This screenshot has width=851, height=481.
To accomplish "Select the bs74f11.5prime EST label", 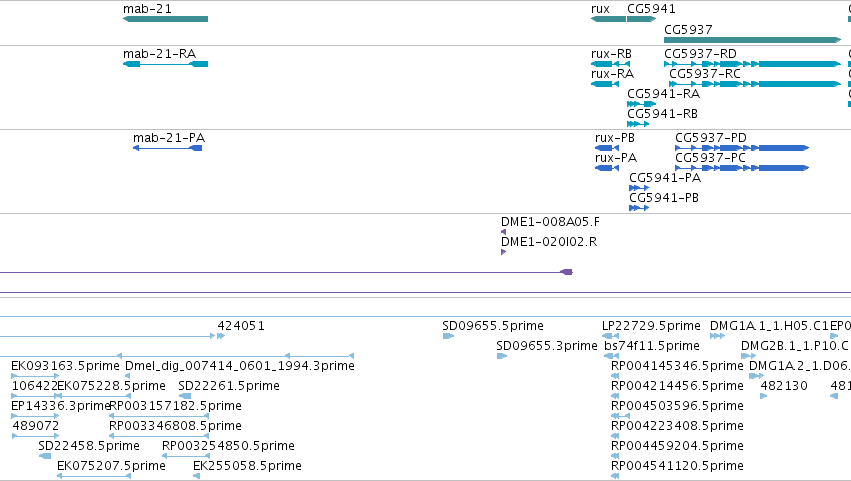I will (651, 346).
